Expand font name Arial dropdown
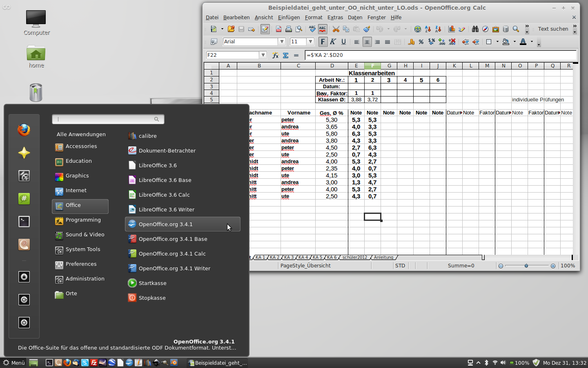 pyautogui.click(x=282, y=42)
